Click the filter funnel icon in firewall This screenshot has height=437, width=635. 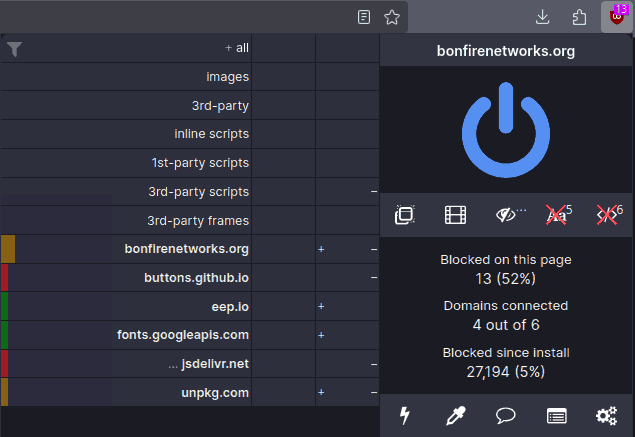click(x=15, y=49)
